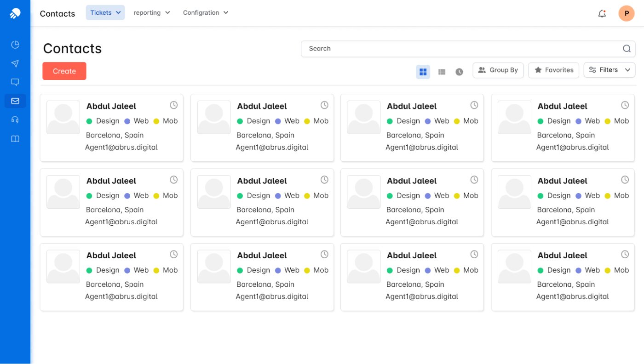Open the paper plane send sidebar icon
644x364 pixels.
click(15, 63)
